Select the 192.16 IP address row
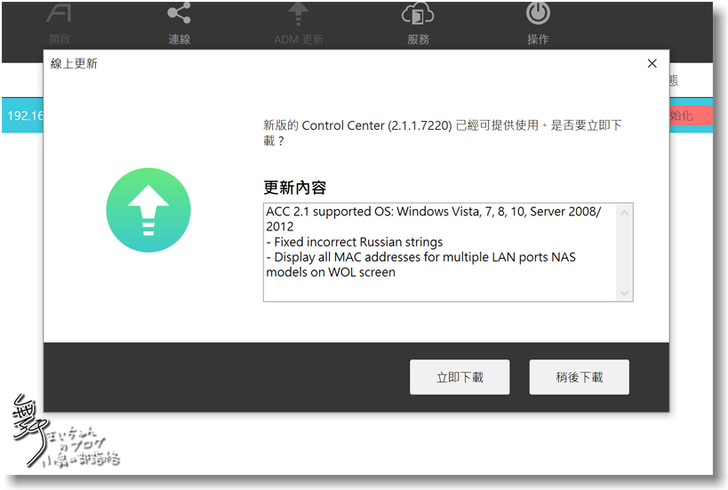The image size is (728, 490). [23, 115]
